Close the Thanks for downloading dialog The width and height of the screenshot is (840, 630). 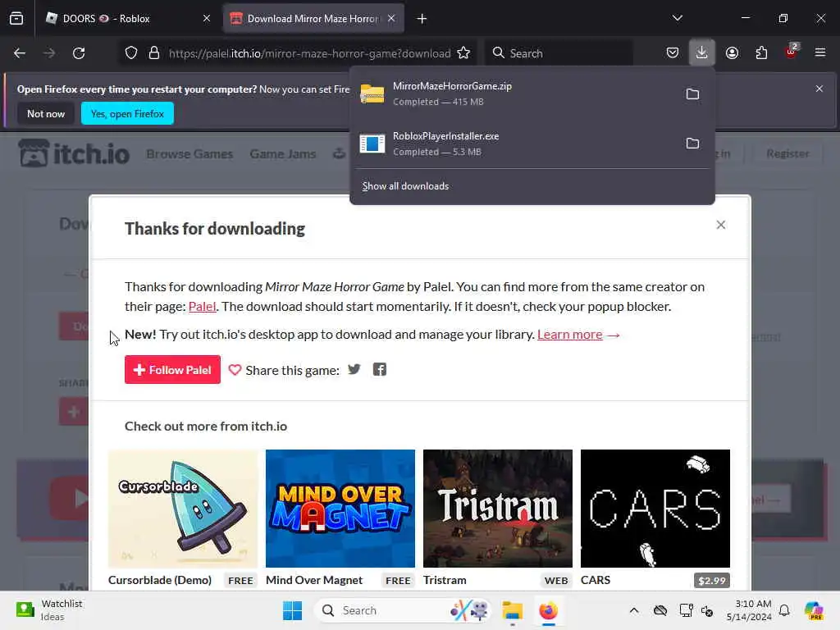coord(721,225)
